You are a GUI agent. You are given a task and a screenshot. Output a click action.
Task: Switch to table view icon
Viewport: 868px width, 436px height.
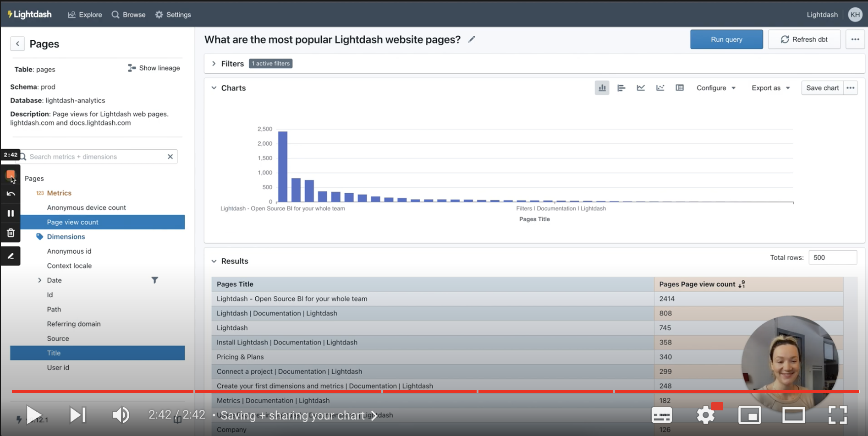(680, 88)
